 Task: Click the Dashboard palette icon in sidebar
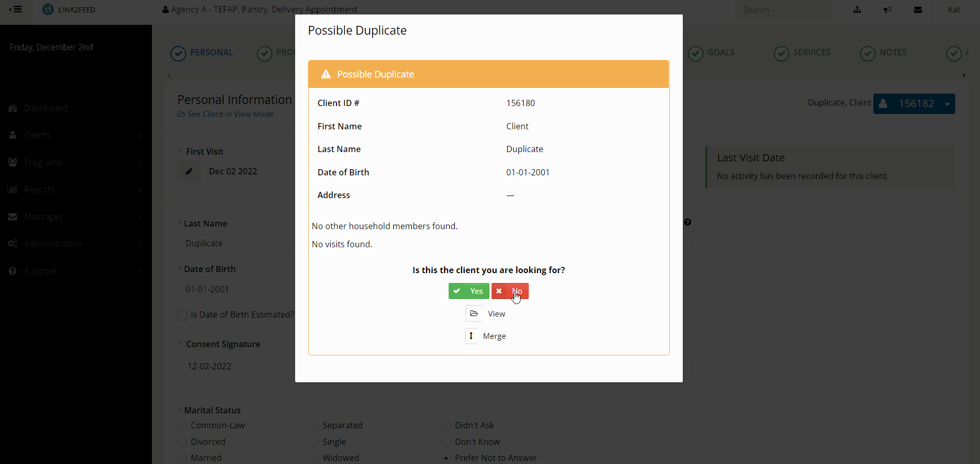pyautogui.click(x=13, y=108)
